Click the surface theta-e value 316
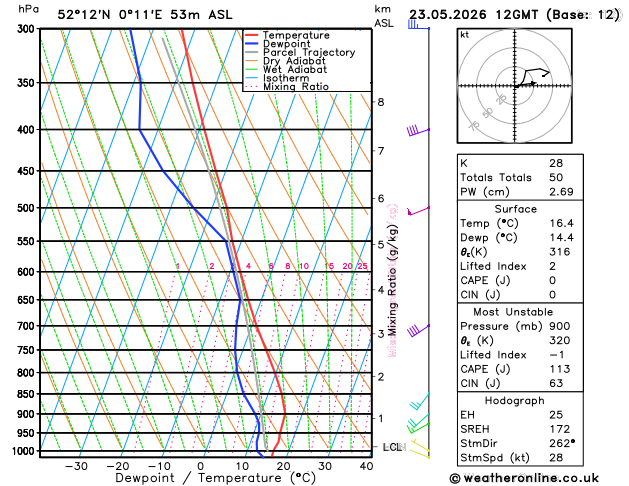 [560, 252]
